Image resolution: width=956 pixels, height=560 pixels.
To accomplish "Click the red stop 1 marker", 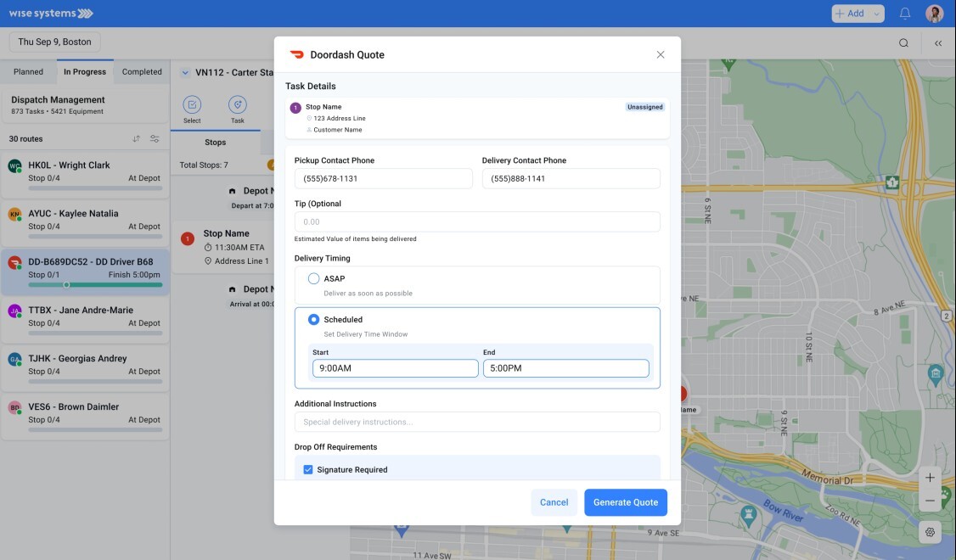I will click(x=188, y=239).
